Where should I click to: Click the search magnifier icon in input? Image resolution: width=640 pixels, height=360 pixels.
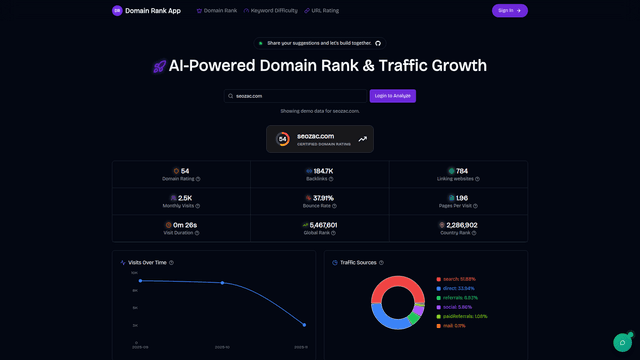pyautogui.click(x=231, y=96)
